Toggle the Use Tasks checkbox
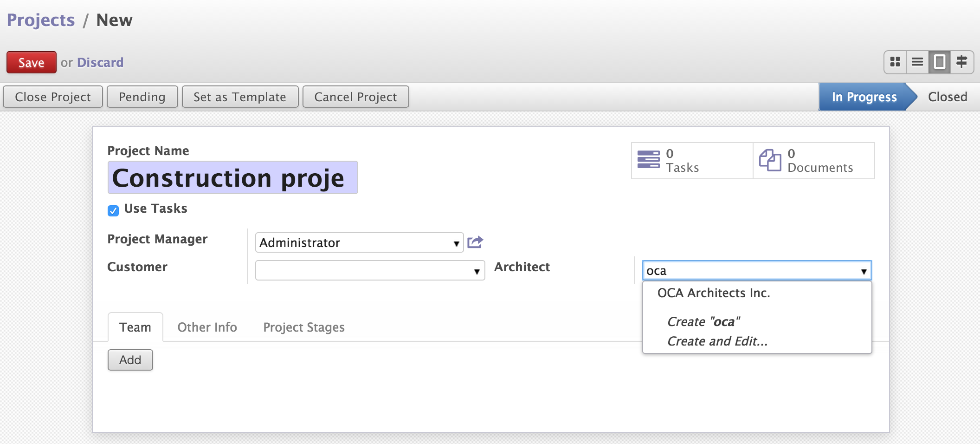This screenshot has width=980, height=444. [113, 211]
